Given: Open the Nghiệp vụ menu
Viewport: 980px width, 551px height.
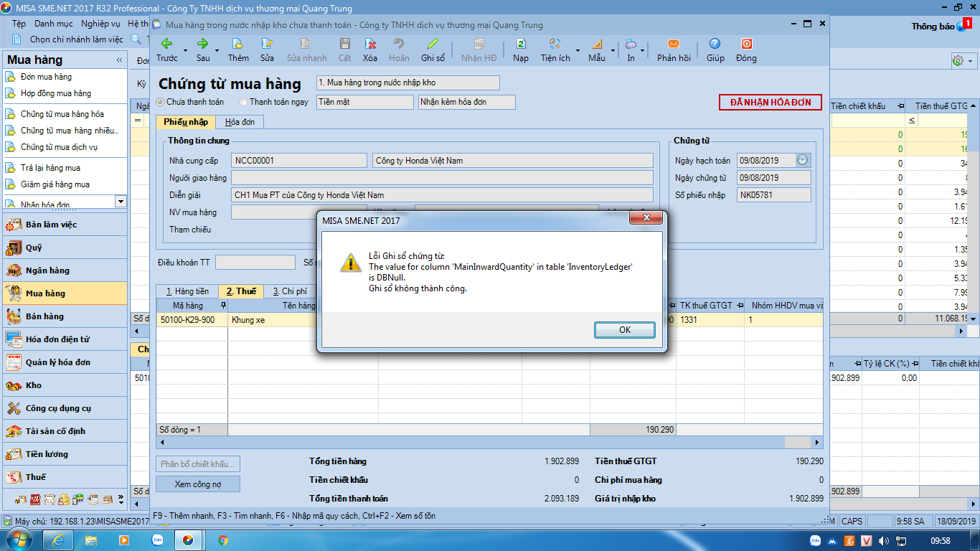Looking at the screenshot, I should tap(100, 24).
